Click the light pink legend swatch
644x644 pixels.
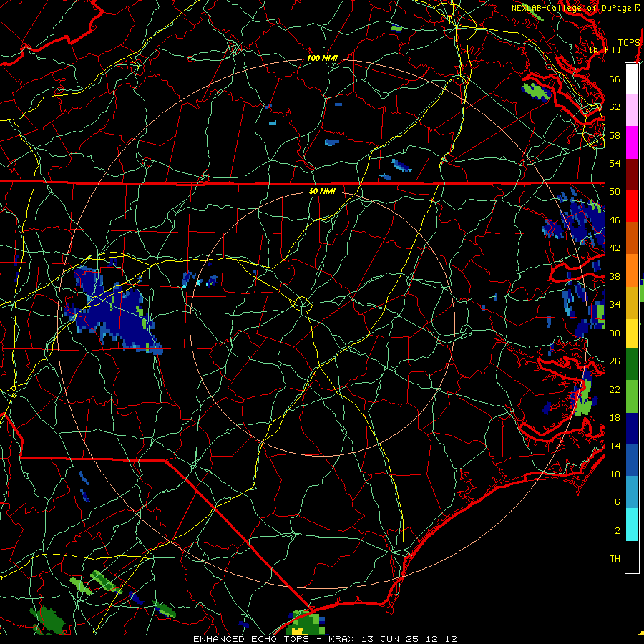pyautogui.click(x=632, y=110)
